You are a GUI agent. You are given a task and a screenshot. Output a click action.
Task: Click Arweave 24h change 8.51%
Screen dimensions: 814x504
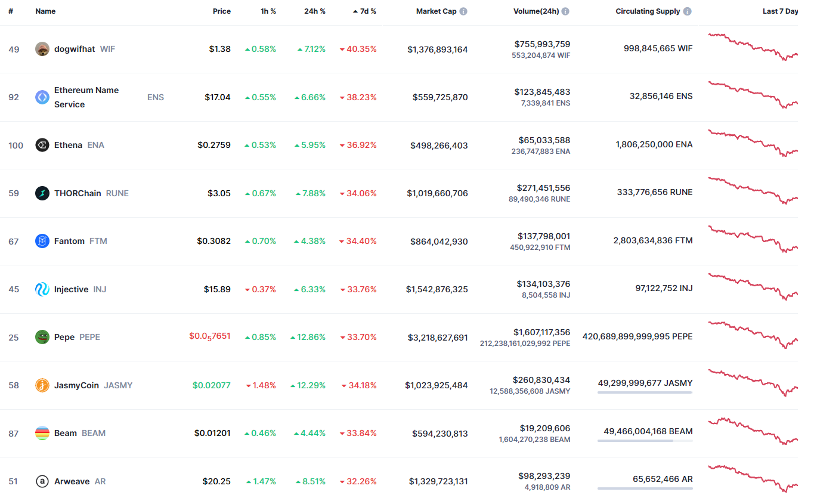click(311, 481)
